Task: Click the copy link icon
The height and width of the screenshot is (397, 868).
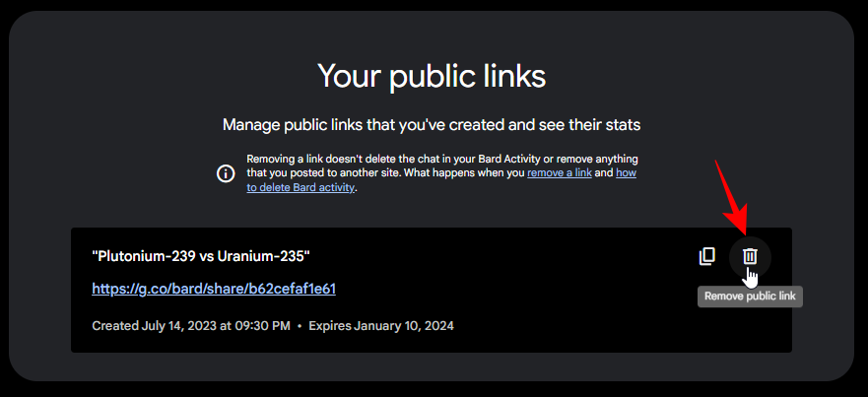Action: point(706,256)
